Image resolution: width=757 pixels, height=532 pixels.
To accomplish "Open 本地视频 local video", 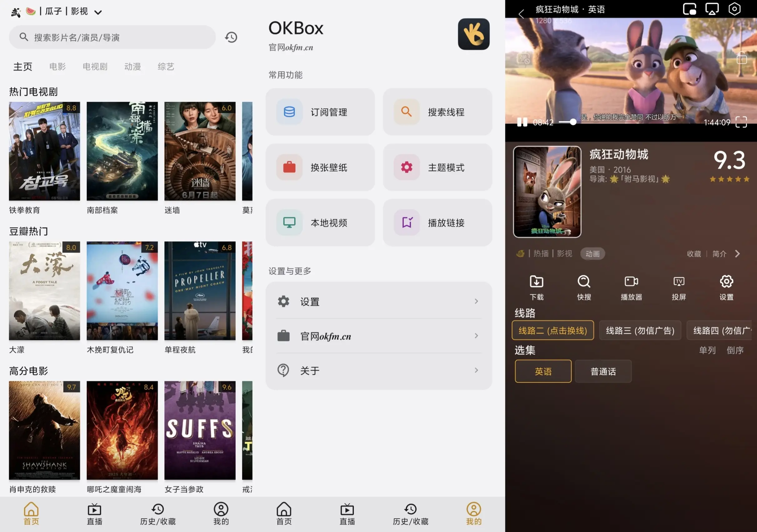I will tap(320, 223).
